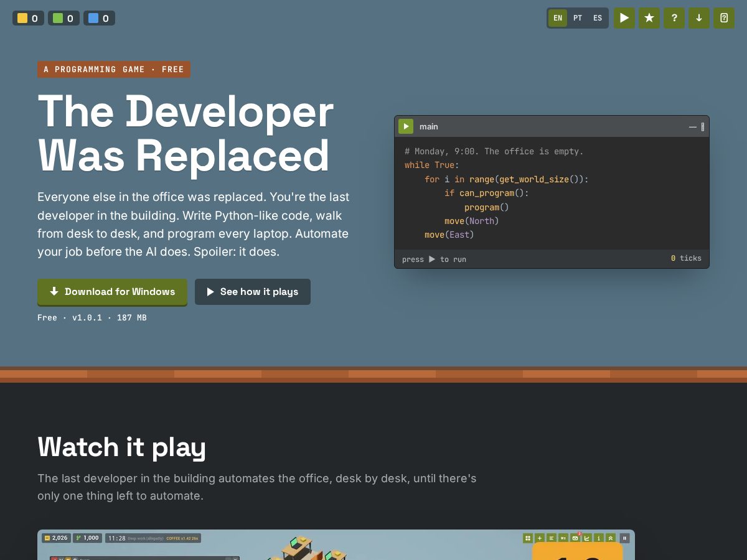Click the 2,026 counter in gameplay preview
The height and width of the screenshot is (560, 747).
tap(56, 538)
